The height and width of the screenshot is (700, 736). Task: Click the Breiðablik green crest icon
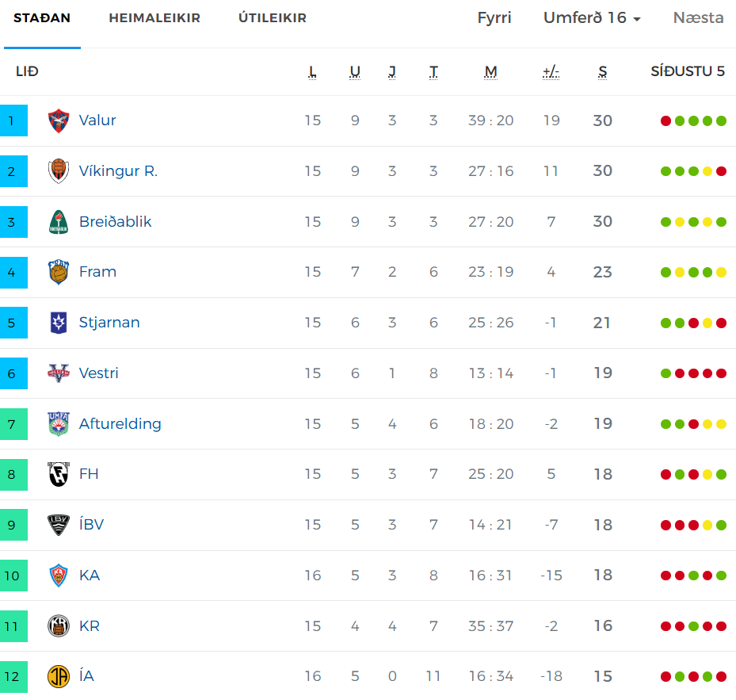pyautogui.click(x=59, y=222)
